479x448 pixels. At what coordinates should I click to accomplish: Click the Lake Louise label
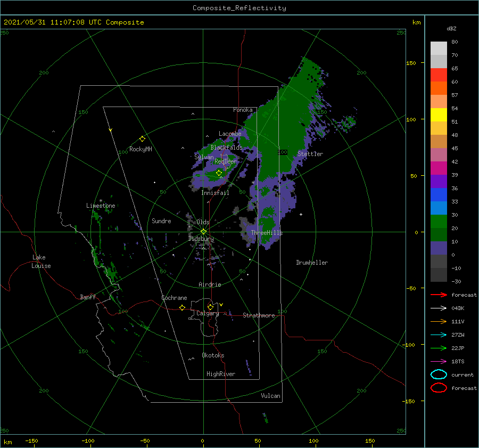(x=41, y=262)
